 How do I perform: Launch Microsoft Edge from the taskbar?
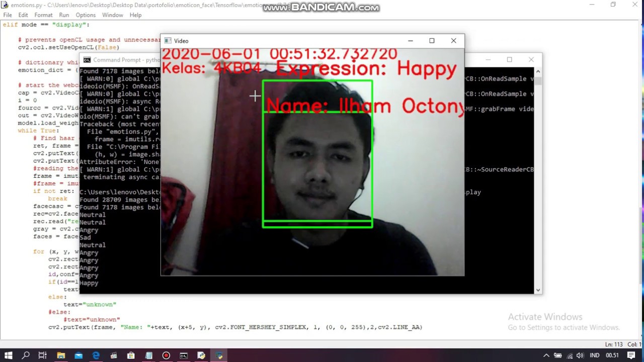point(96,355)
